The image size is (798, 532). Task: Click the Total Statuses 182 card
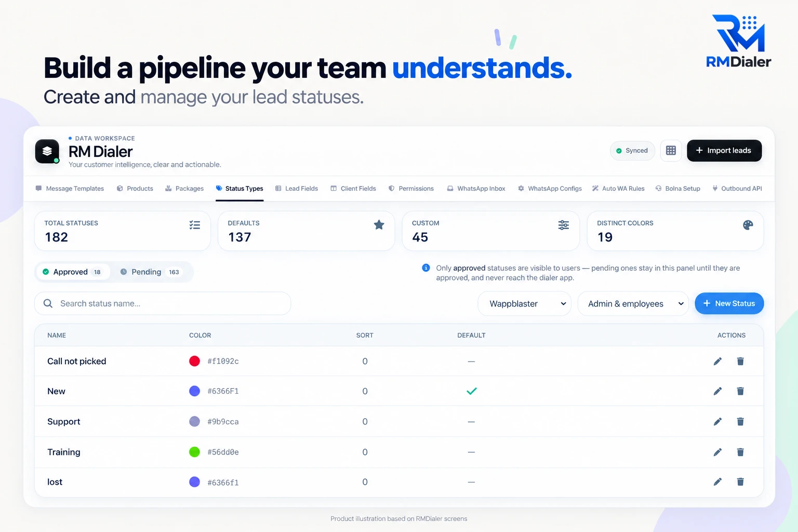[123, 231]
